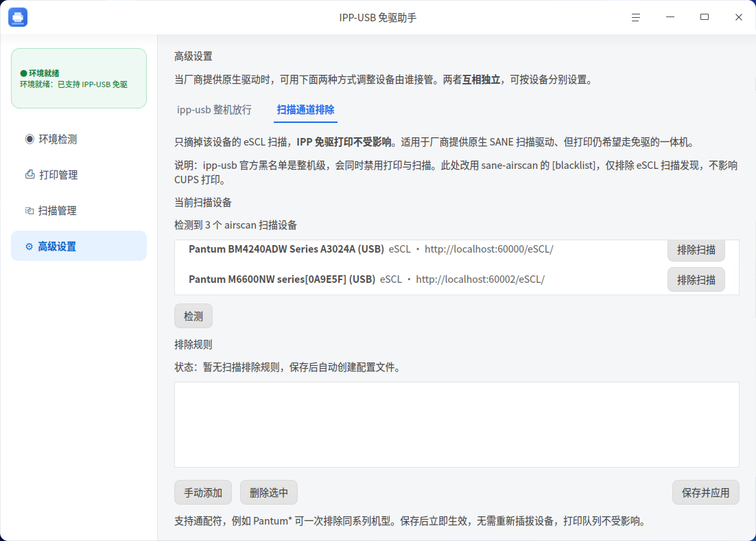756x541 pixels.
Task: Click inside the empty 排除规则 list box
Action: tap(457, 425)
